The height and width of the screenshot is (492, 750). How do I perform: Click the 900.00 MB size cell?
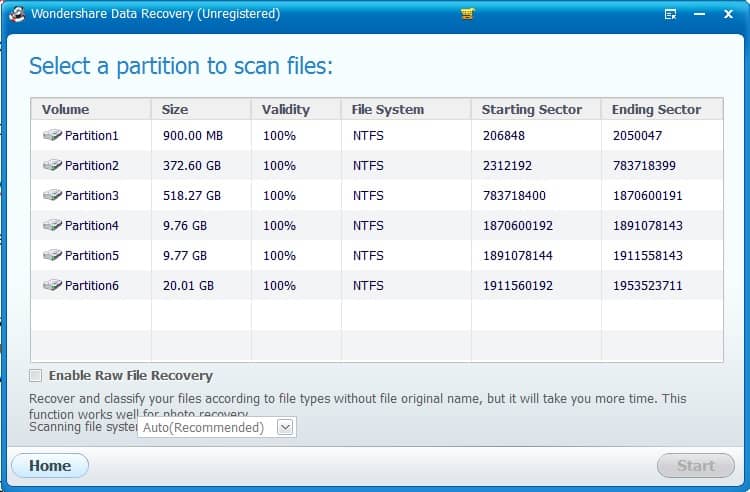[193, 136]
